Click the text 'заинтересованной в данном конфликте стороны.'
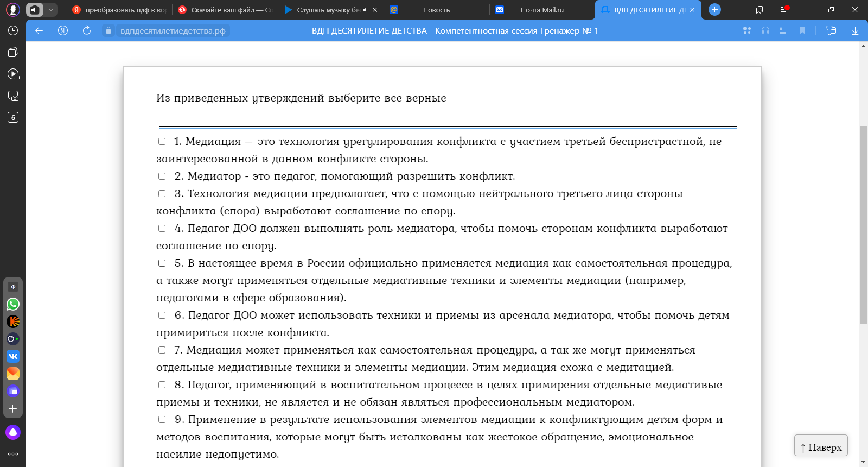The width and height of the screenshot is (868, 467). pos(292,159)
